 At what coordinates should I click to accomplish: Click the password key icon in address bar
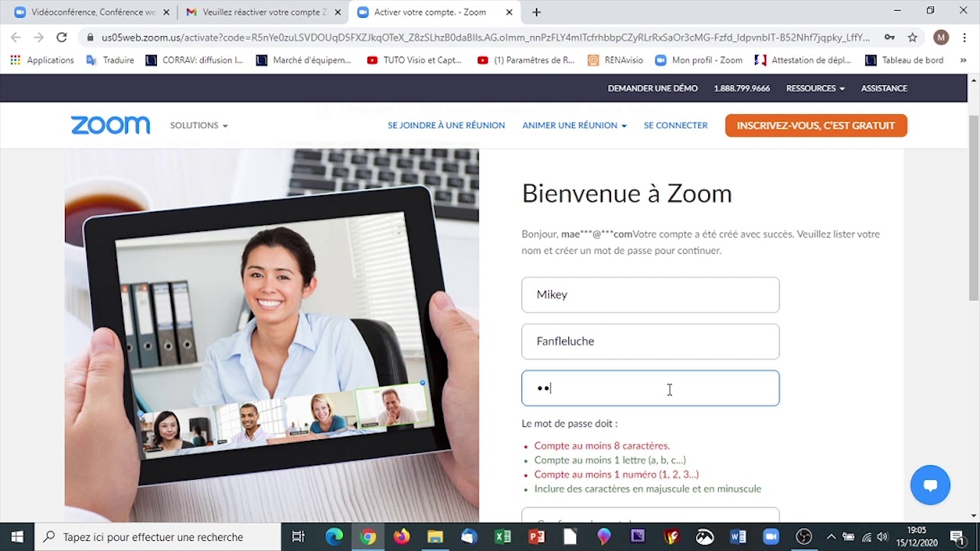pyautogui.click(x=889, y=37)
